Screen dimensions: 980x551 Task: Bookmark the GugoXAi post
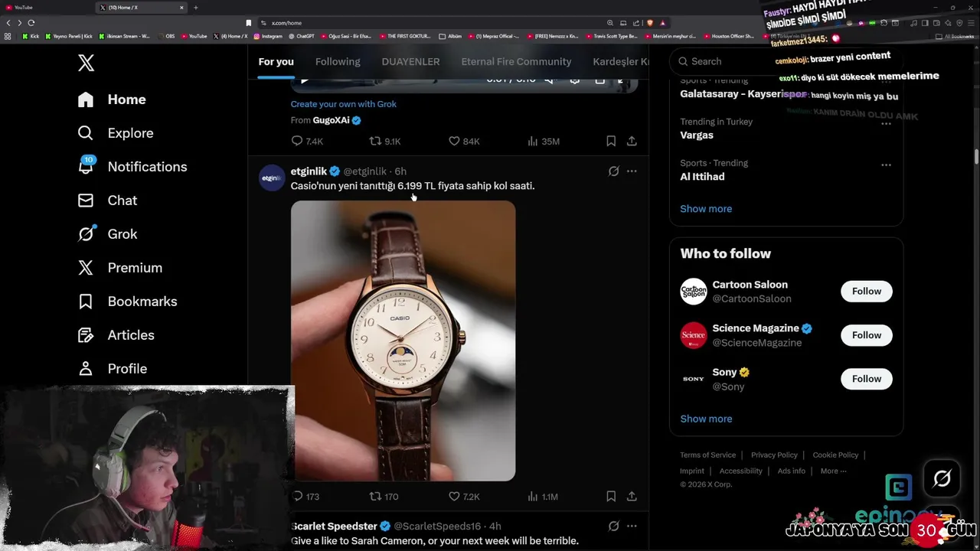(x=611, y=141)
